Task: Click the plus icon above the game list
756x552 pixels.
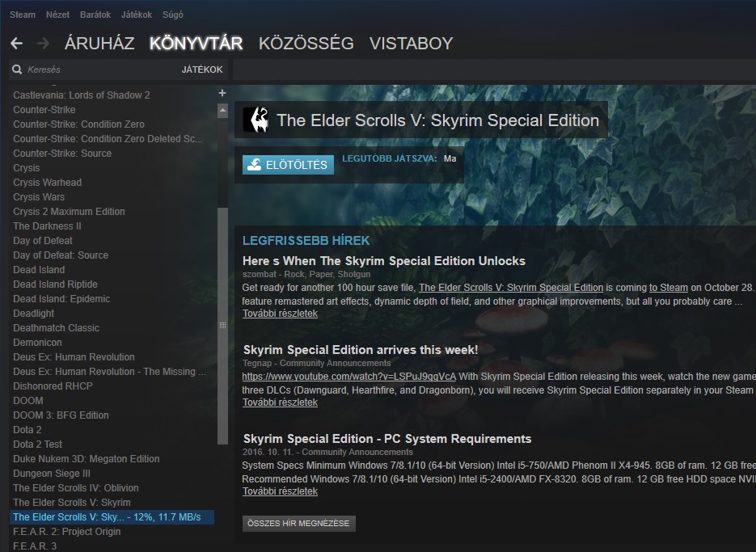Action: click(222, 93)
